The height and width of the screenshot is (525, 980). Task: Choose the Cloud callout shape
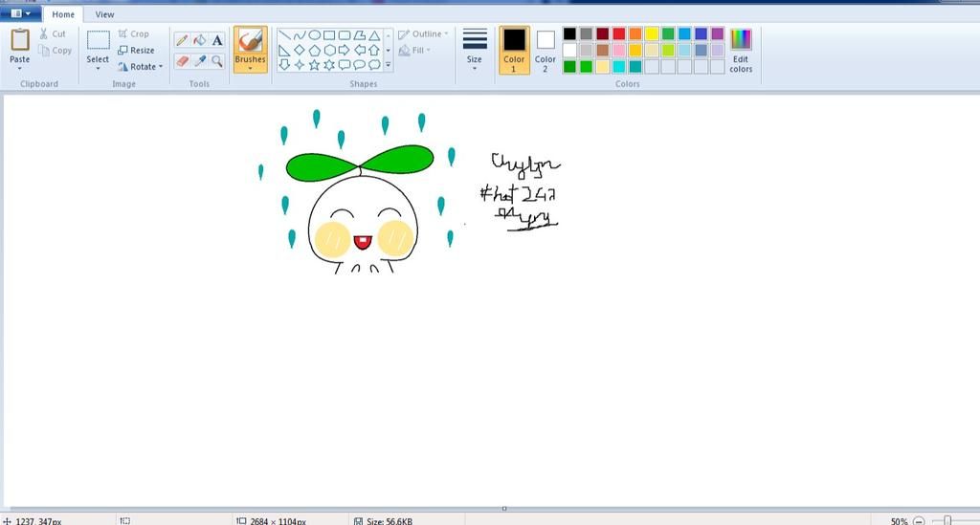pos(374,64)
